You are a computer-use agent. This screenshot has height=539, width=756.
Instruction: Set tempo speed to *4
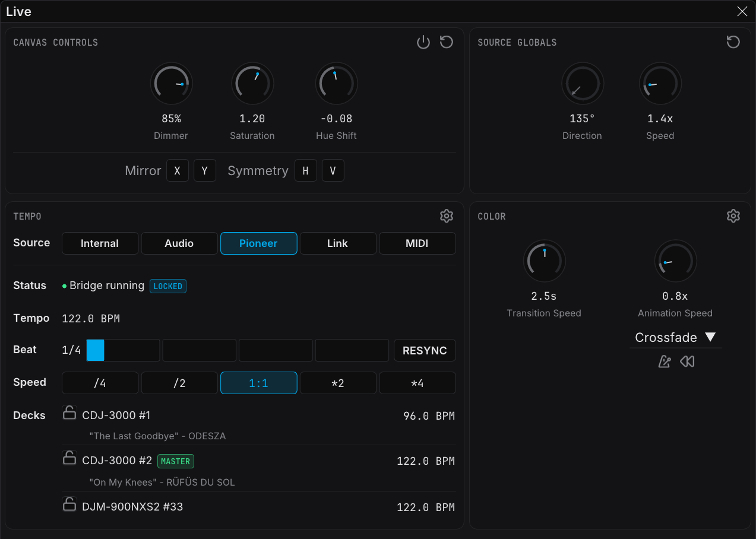point(417,383)
